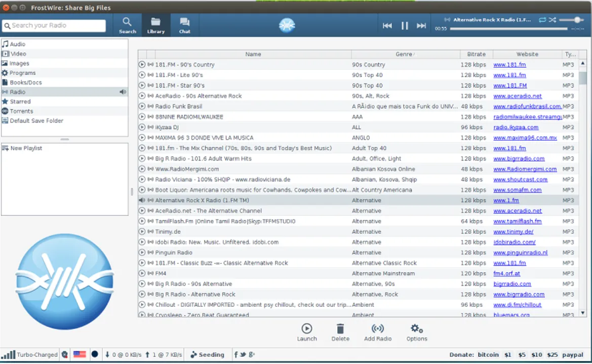Donate using the bitcoin button
This screenshot has height=364, width=592.
click(x=488, y=355)
